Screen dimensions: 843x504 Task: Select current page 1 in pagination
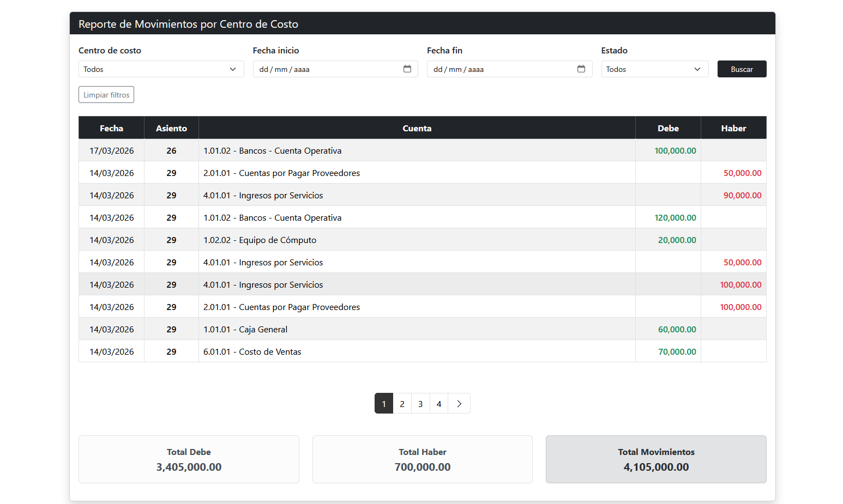point(384,404)
